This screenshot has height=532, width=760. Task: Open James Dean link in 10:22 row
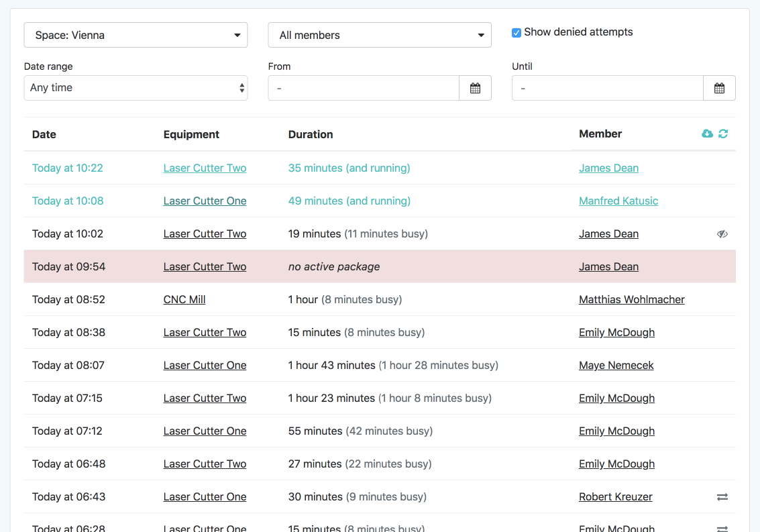click(608, 168)
